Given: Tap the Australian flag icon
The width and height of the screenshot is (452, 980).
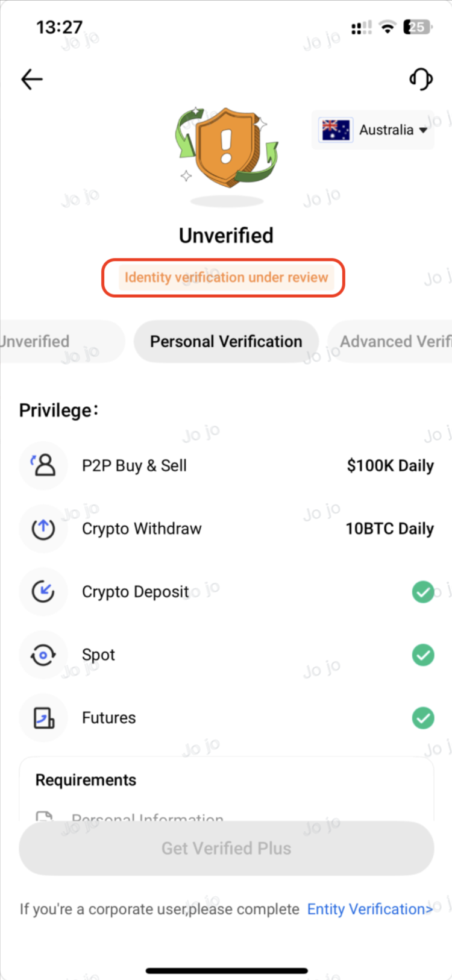Looking at the screenshot, I should pos(336,130).
